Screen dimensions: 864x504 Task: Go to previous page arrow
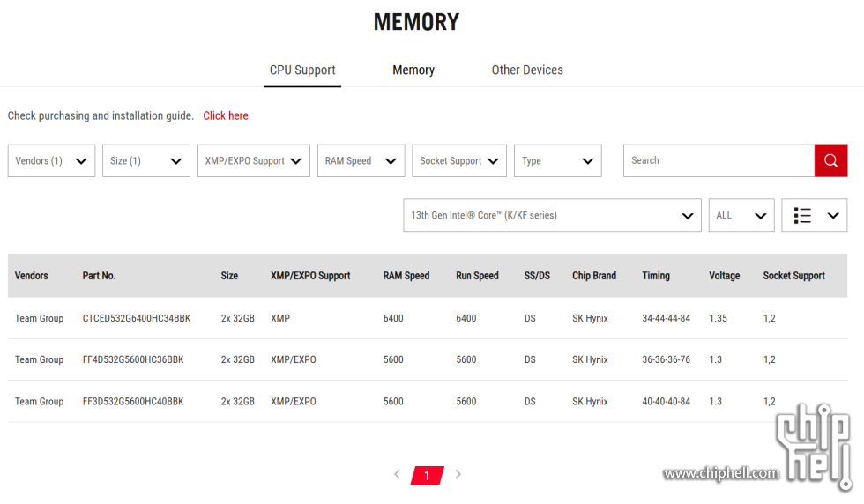coord(397,474)
